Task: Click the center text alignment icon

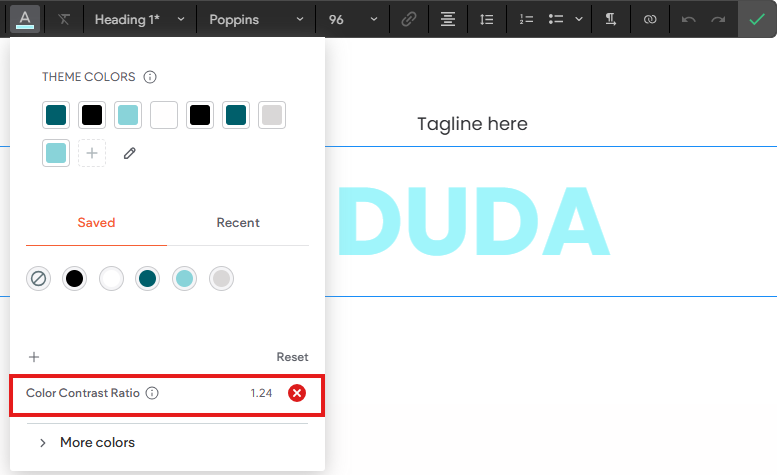Action: coord(448,19)
